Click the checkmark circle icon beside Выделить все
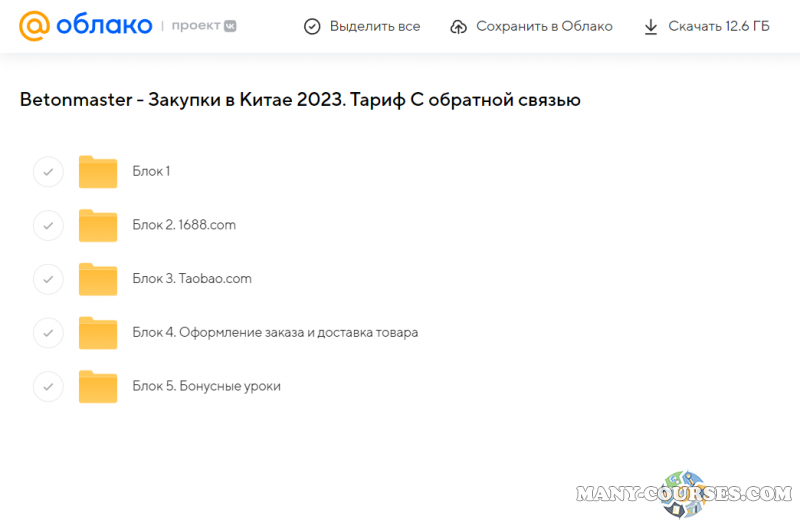Viewport: 800px width, 527px height. [x=313, y=27]
